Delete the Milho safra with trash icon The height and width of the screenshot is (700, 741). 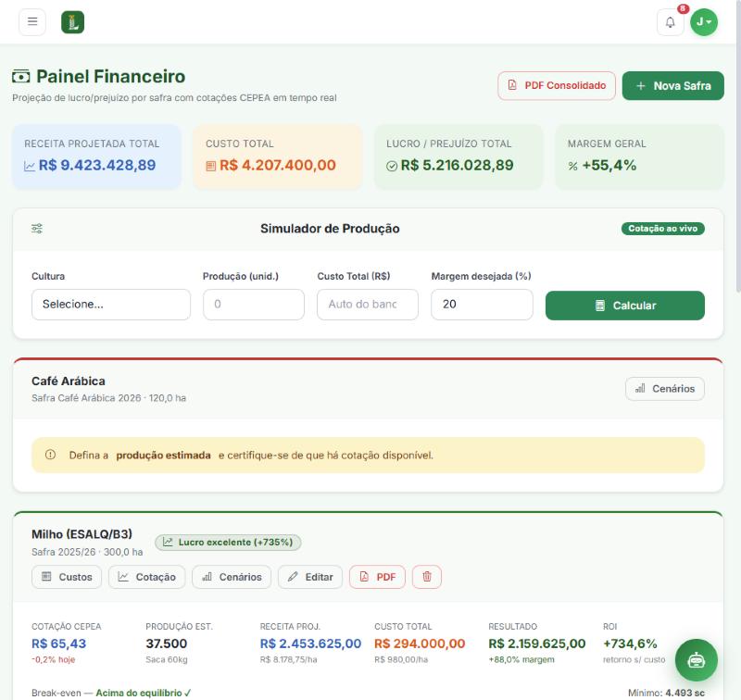coord(427,577)
